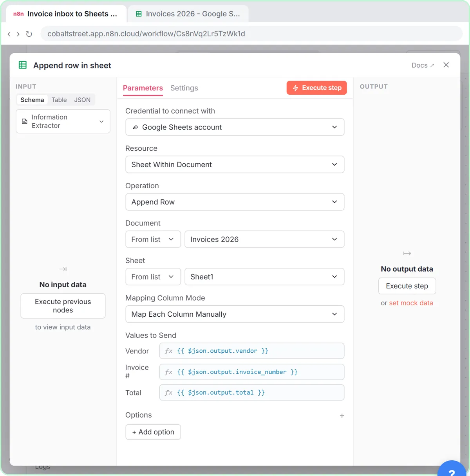Open Document From list mode dropdown
Image resolution: width=470 pixels, height=476 pixels.
point(153,239)
